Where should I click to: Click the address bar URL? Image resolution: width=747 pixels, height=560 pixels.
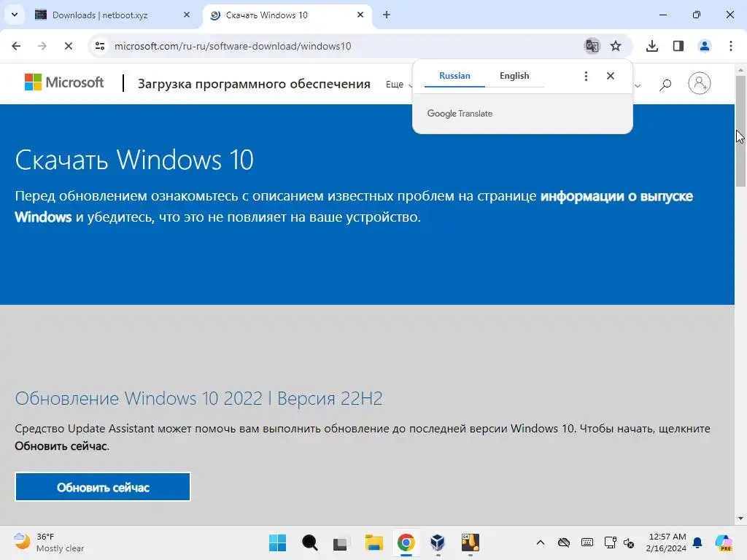pos(233,46)
